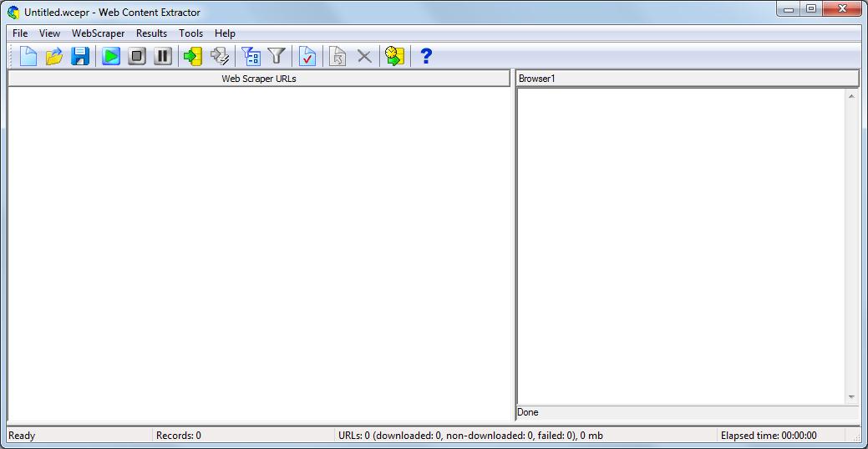Save the project with the floppy disk icon
Viewport: 868px width, 449px height.
80,56
